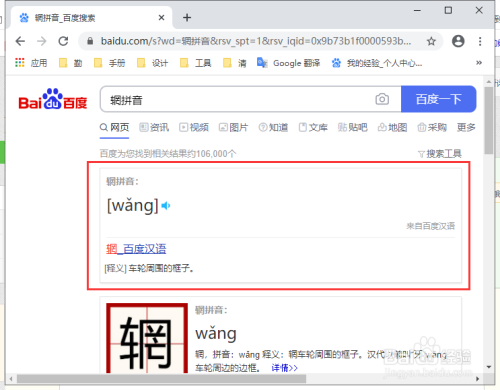500x390 pixels.
Task: Close the 辋拼音_百度搜索 tab
Action: [161, 17]
